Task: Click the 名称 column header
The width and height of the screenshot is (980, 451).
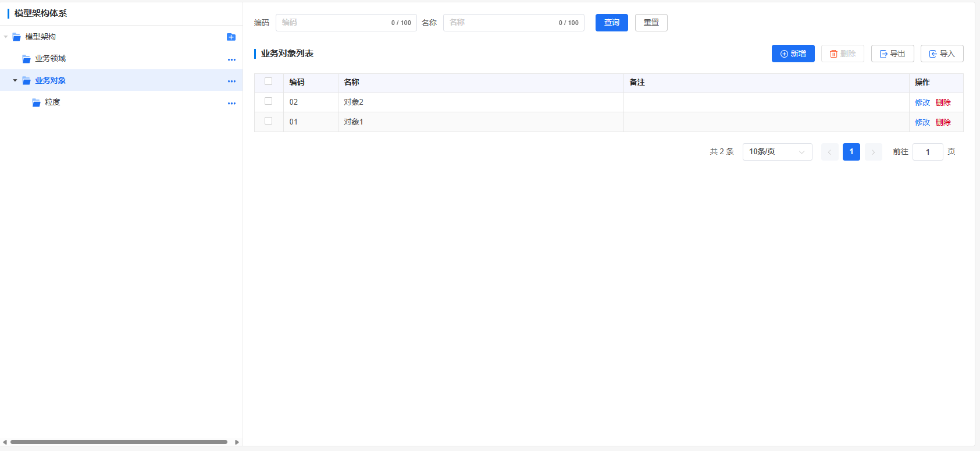Action: pos(480,83)
